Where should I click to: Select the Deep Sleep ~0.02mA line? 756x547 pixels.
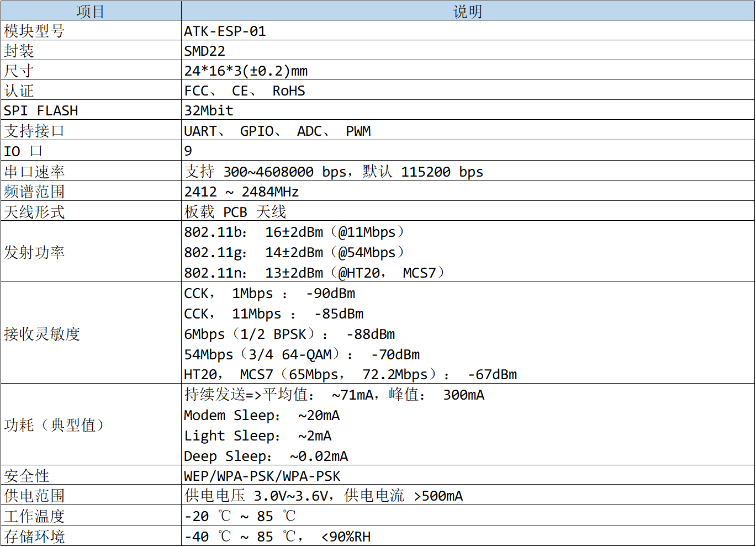266,456
